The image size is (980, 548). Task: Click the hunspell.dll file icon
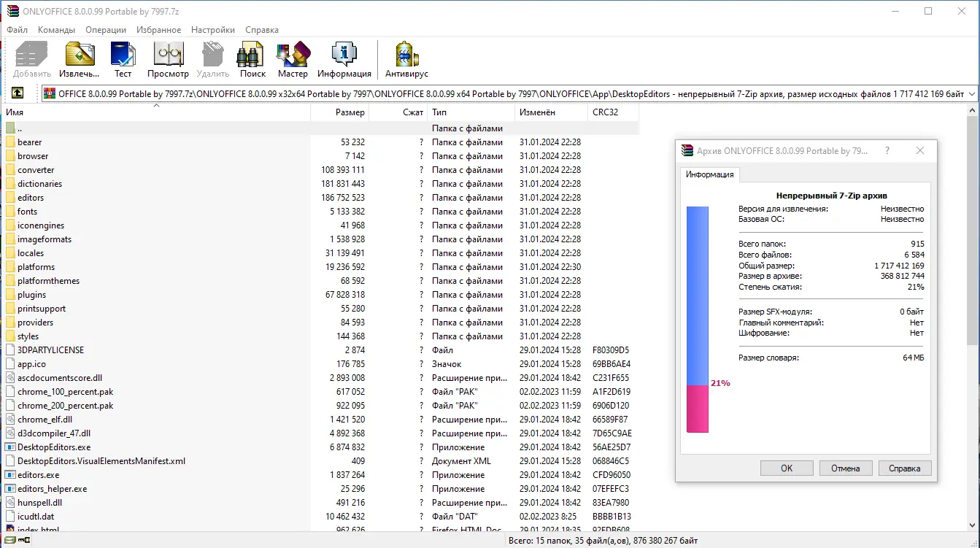point(10,503)
